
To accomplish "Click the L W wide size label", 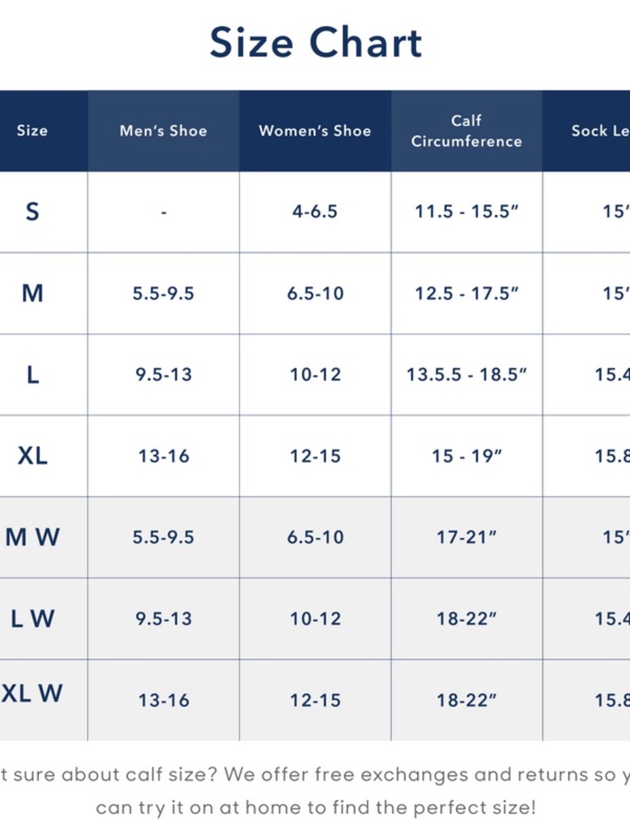I will click(32, 618).
